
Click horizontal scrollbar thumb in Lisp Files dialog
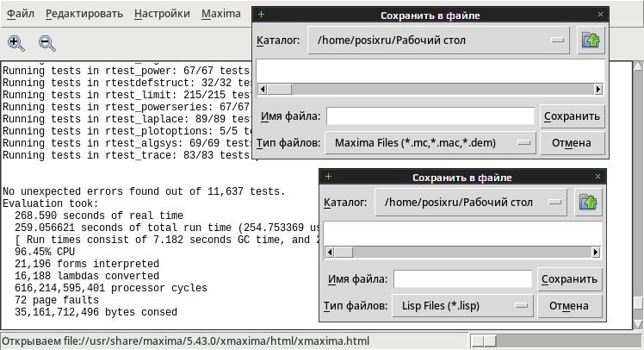pyautogui.click(x=344, y=252)
